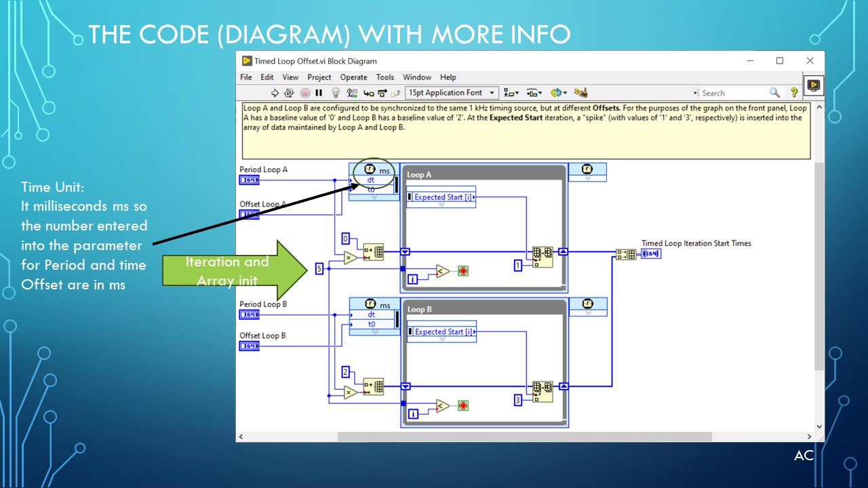Click the Clean Up Diagram broom icon
The height and width of the screenshot is (488, 868).
click(580, 93)
